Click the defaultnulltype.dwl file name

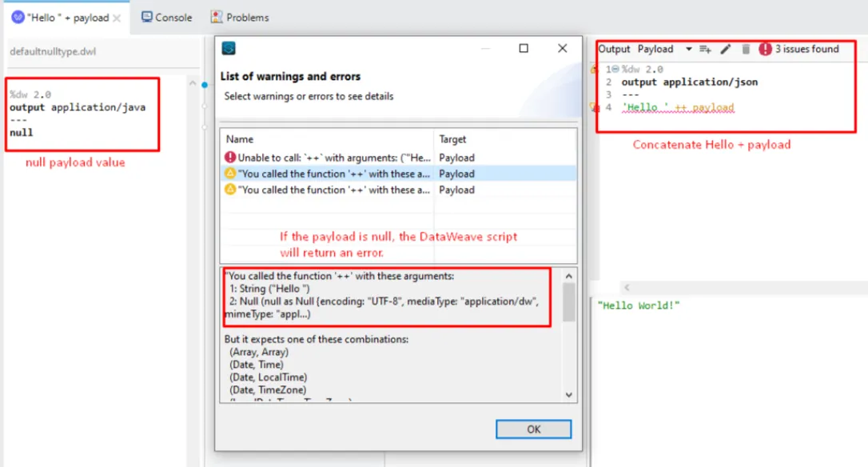tap(53, 51)
